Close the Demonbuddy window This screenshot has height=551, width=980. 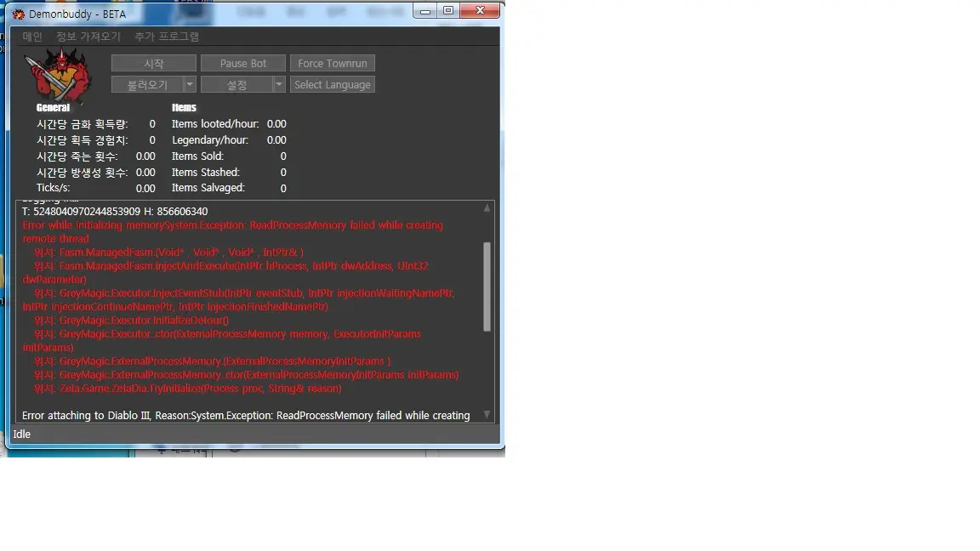point(480,10)
